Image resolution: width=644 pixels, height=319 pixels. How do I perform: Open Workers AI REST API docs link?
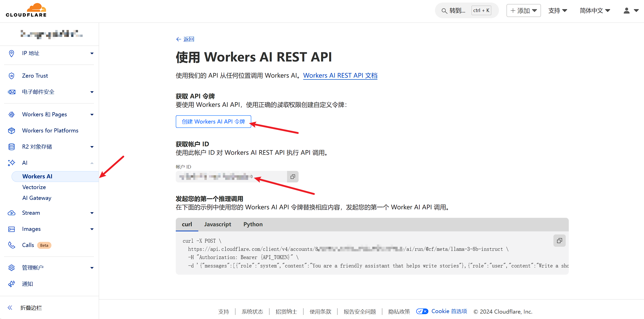(340, 76)
